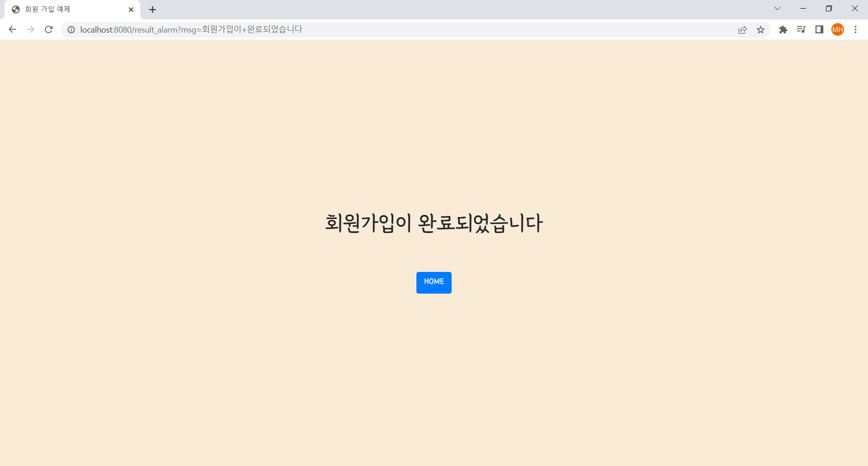868x466 pixels.
Task: Open the Extensions puzzle-piece icon
Action: [783, 29]
